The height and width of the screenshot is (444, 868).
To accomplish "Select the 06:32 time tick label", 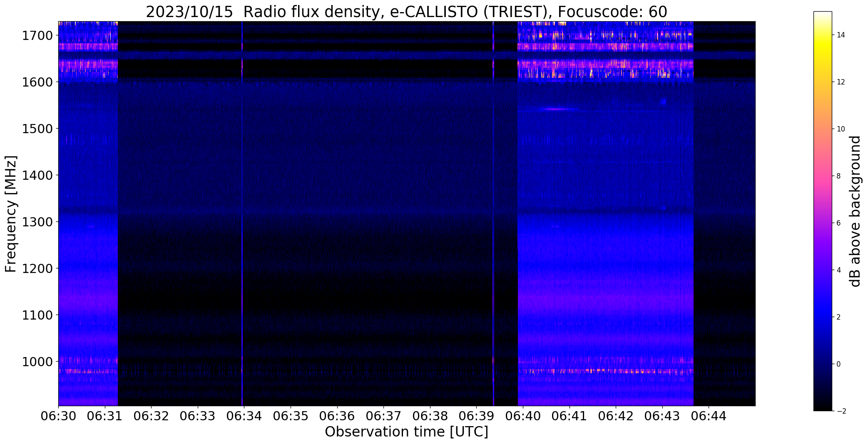I will (x=151, y=416).
